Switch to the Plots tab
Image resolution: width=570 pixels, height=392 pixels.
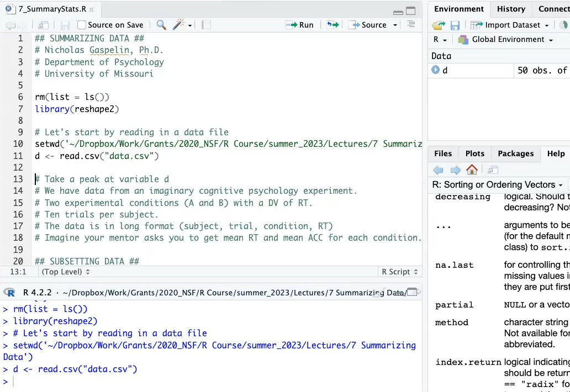tap(474, 153)
